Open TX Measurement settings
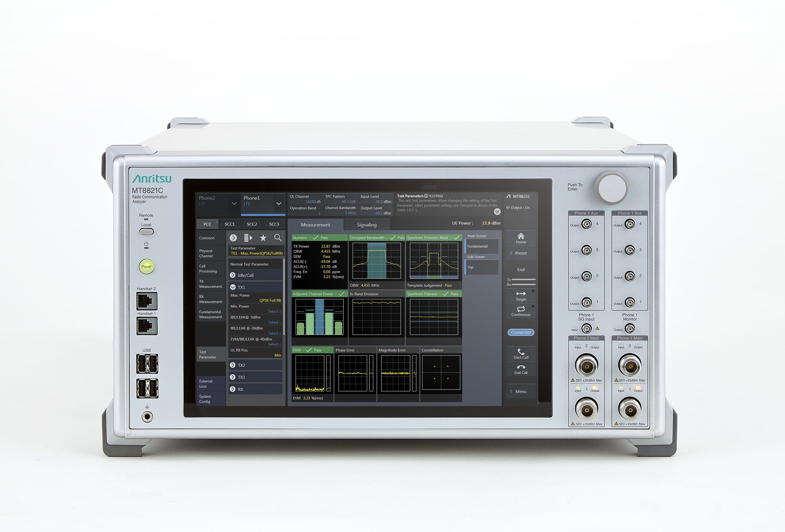Image resolution: width=785 pixels, height=532 pixels. click(211, 284)
